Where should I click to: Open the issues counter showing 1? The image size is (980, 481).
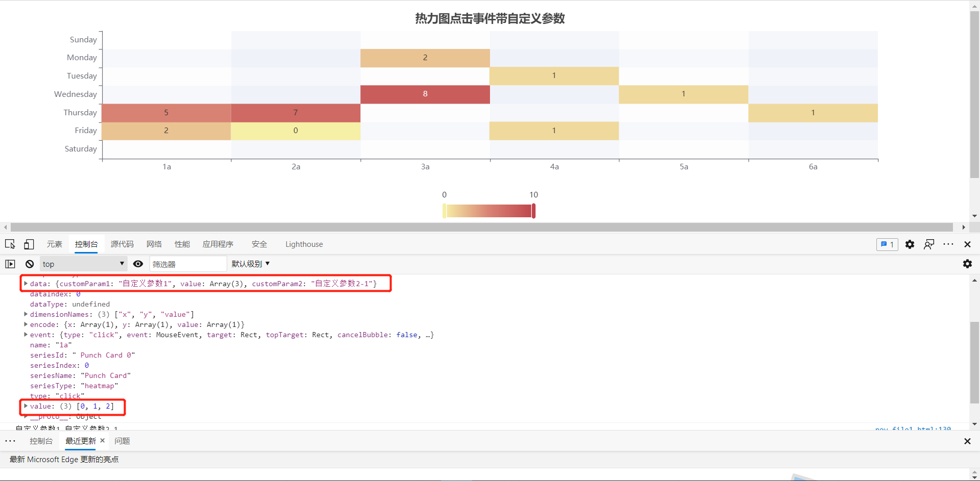[x=887, y=244]
